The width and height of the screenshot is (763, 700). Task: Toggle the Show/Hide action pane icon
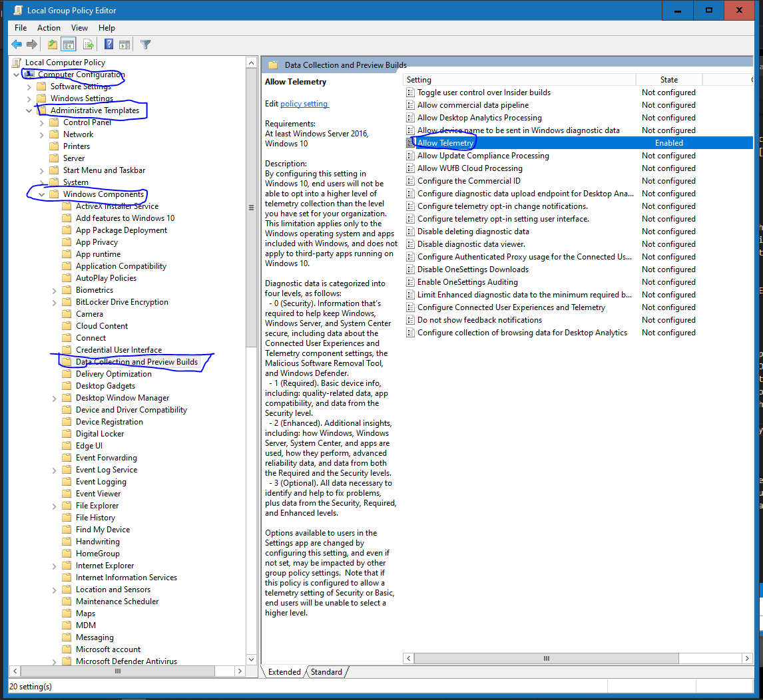point(125,45)
